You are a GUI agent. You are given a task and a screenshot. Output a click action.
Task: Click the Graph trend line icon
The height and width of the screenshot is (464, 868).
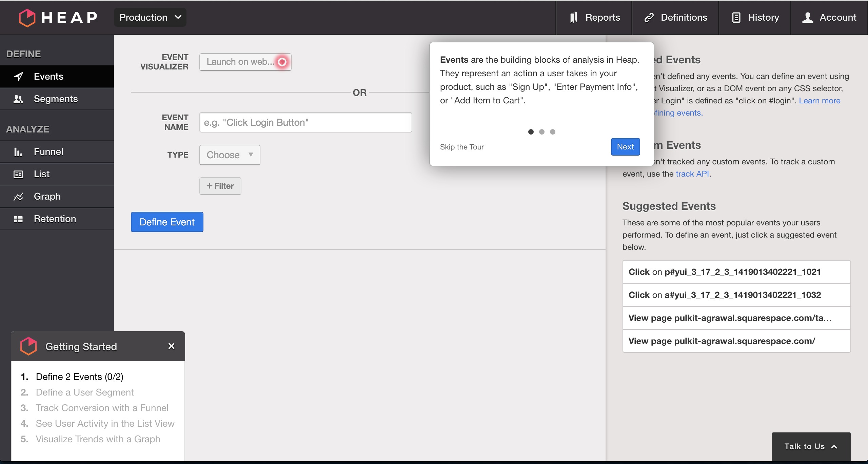click(18, 197)
